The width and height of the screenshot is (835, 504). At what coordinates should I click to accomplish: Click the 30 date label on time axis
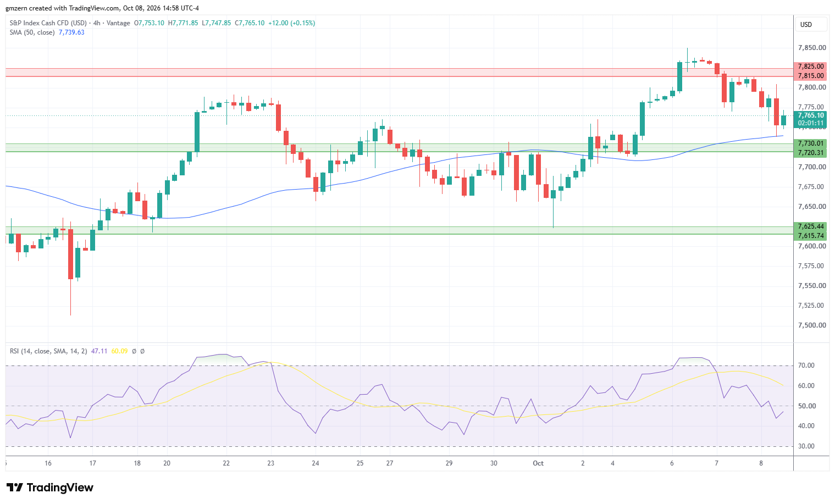494,463
